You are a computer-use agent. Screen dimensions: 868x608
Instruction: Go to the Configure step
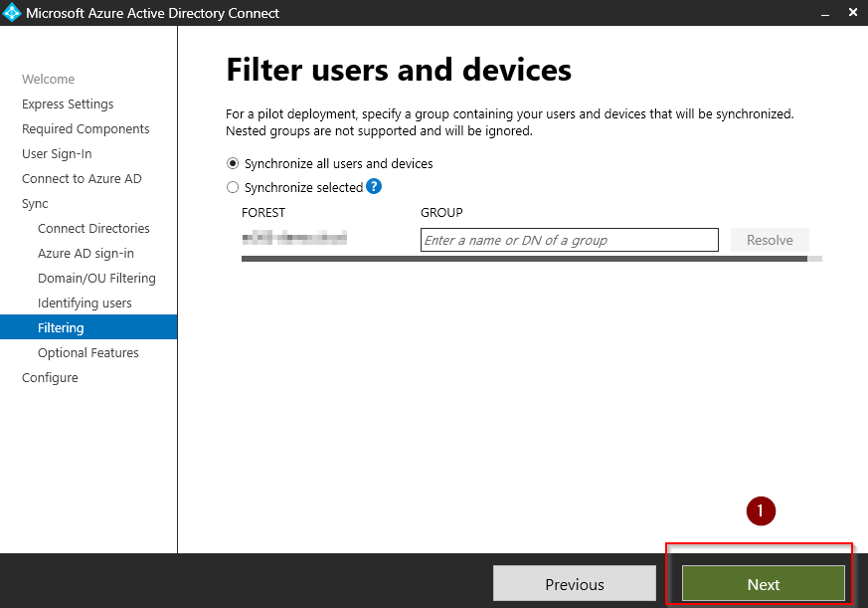(50, 378)
